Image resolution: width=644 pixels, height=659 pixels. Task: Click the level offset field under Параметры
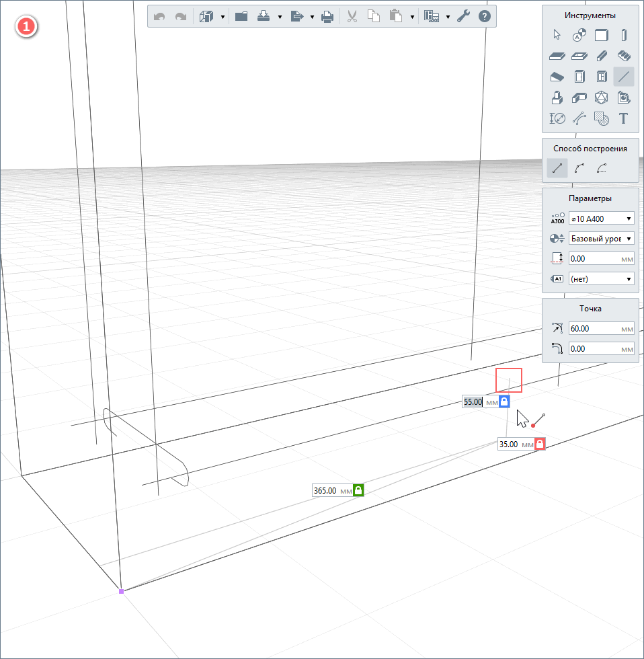601,259
